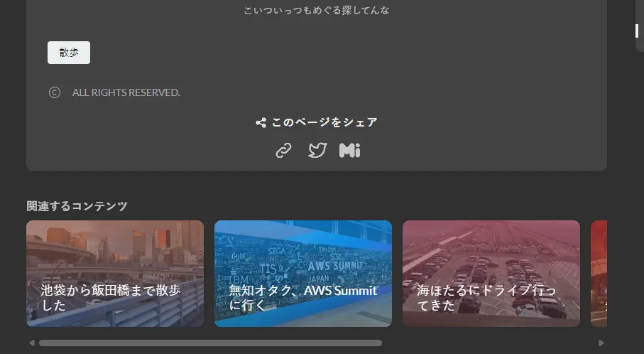Viewport: 644px width, 354px height.
Task: Click the right arrow of horizontal scrollbar
Action: (601, 343)
